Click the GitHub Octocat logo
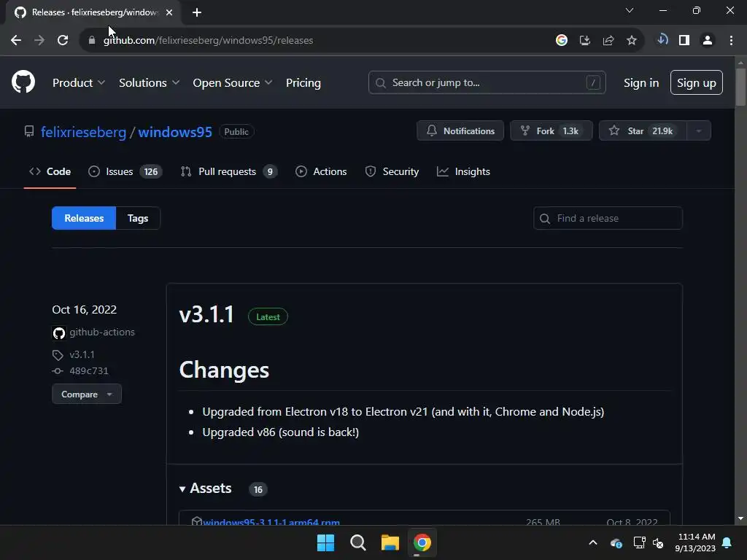Image resolution: width=747 pixels, height=560 pixels. [23, 82]
